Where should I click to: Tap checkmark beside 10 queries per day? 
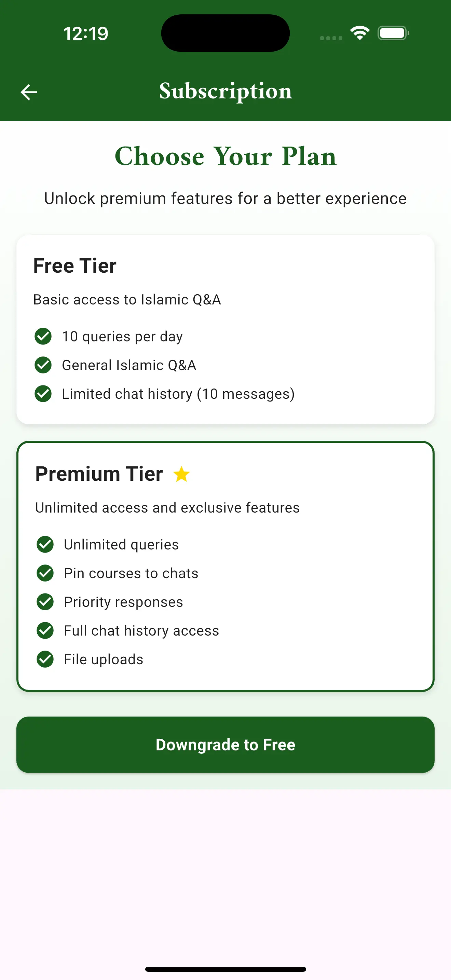[43, 336]
